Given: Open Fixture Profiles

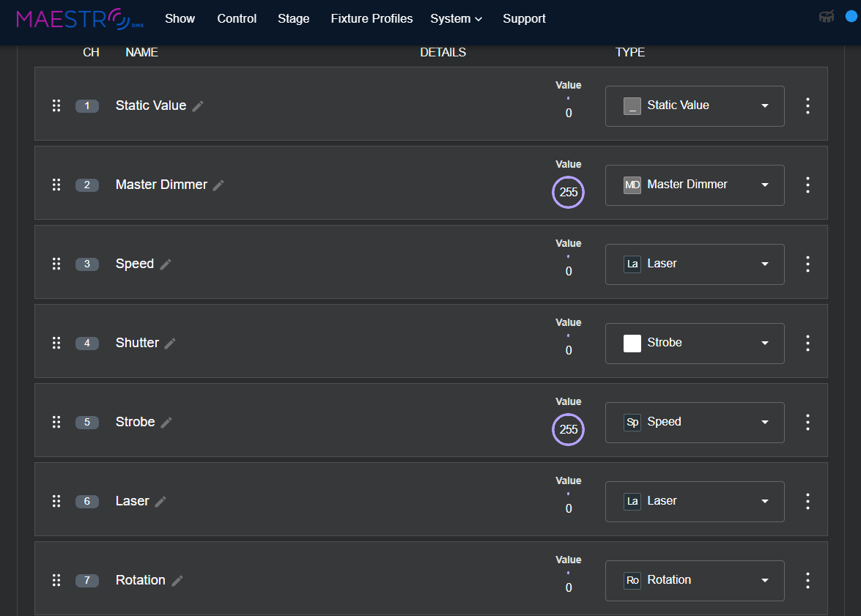Looking at the screenshot, I should tap(372, 18).
